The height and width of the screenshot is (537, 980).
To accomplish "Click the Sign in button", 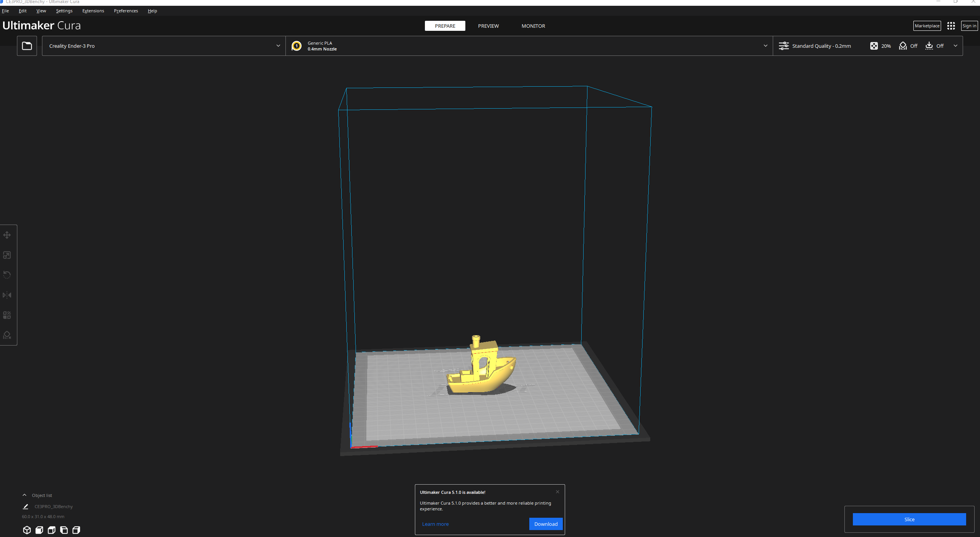I will tap(969, 26).
